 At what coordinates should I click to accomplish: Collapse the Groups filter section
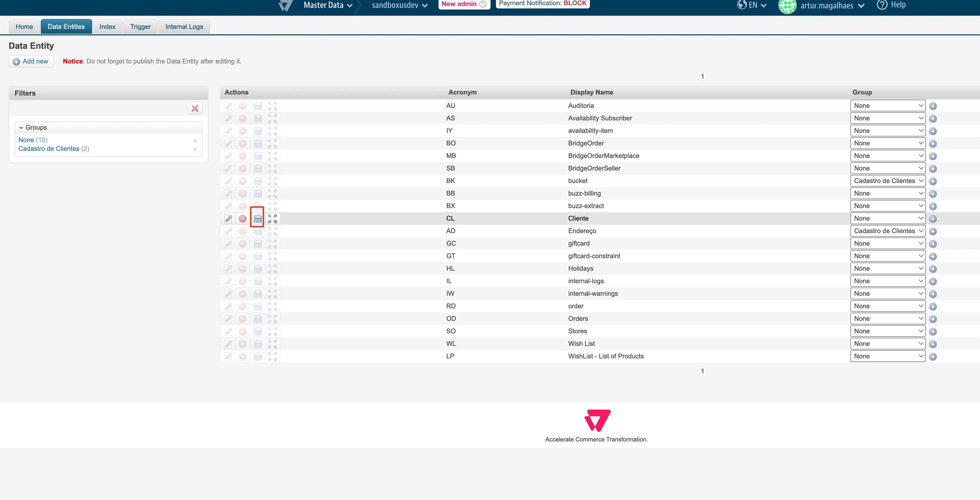coord(21,128)
